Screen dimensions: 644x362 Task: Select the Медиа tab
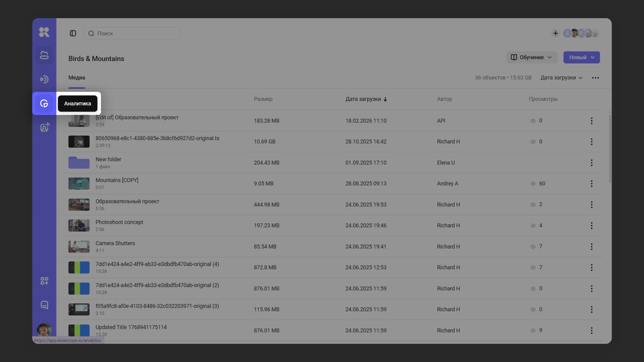click(77, 78)
